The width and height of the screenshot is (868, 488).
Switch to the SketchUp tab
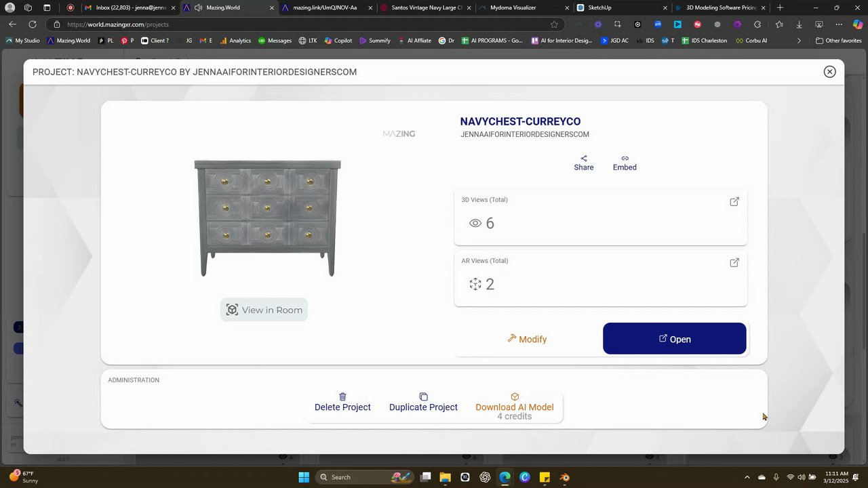coord(622,8)
